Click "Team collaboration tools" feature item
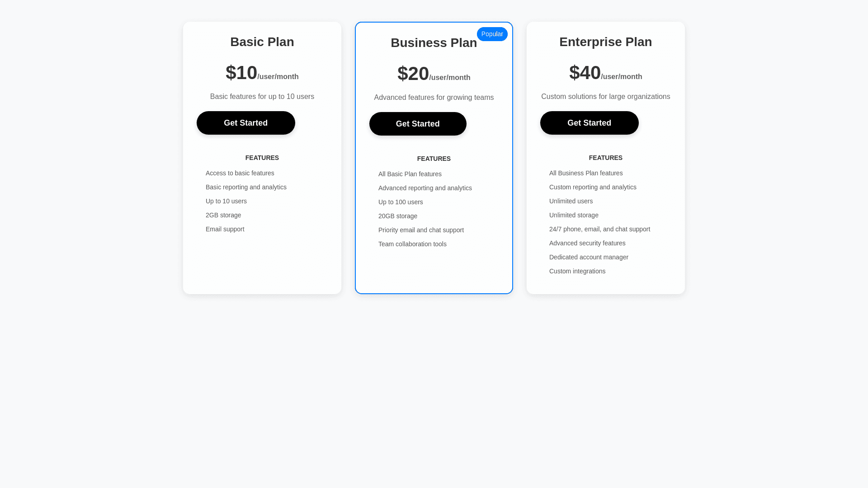 coord(412,244)
